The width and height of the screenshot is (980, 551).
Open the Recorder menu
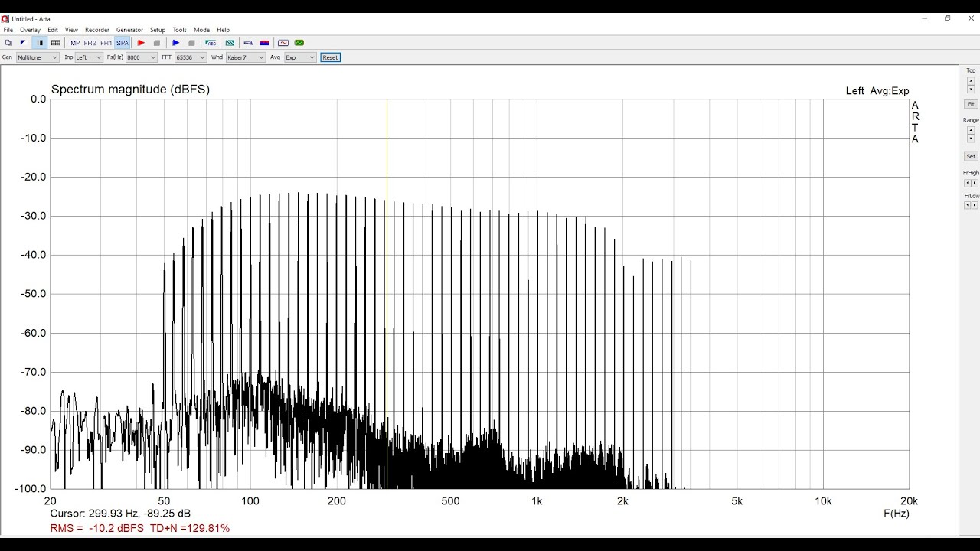[x=97, y=30]
